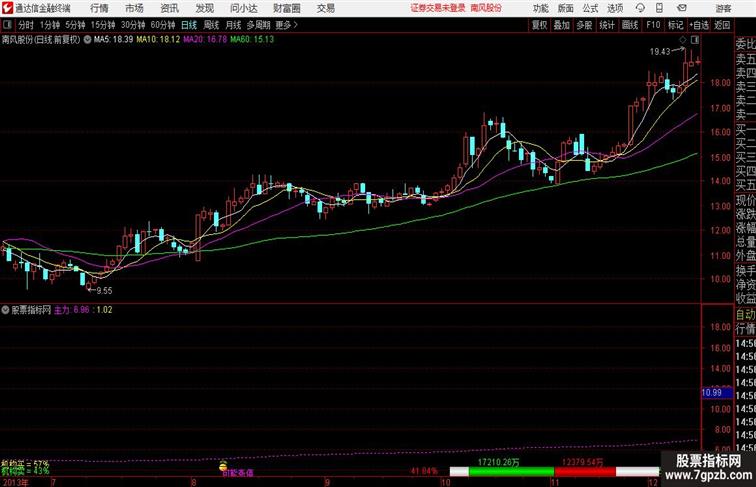Click the blue 10.99 price marker
This screenshot has height=487, width=756.
click(716, 392)
